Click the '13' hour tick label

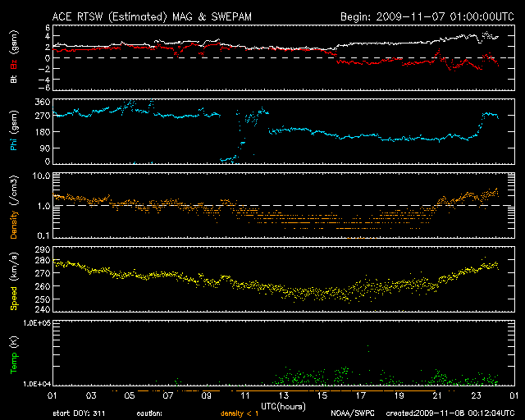(284, 396)
